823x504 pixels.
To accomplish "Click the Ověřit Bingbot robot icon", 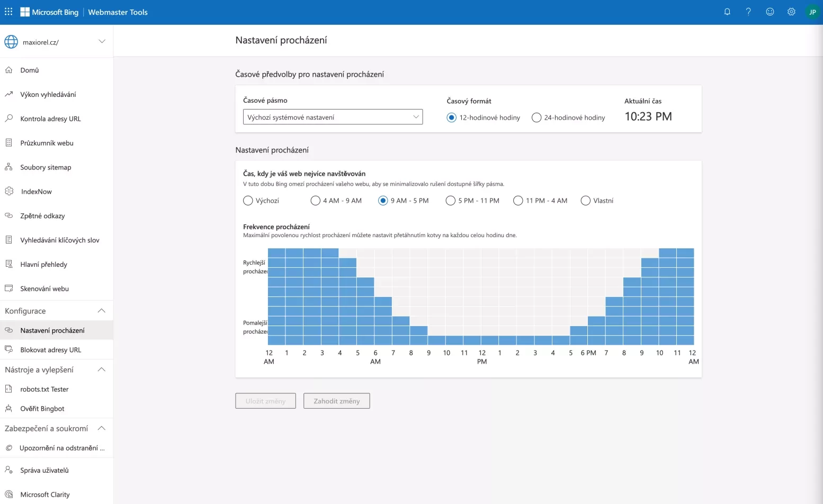I will click(x=9, y=408).
